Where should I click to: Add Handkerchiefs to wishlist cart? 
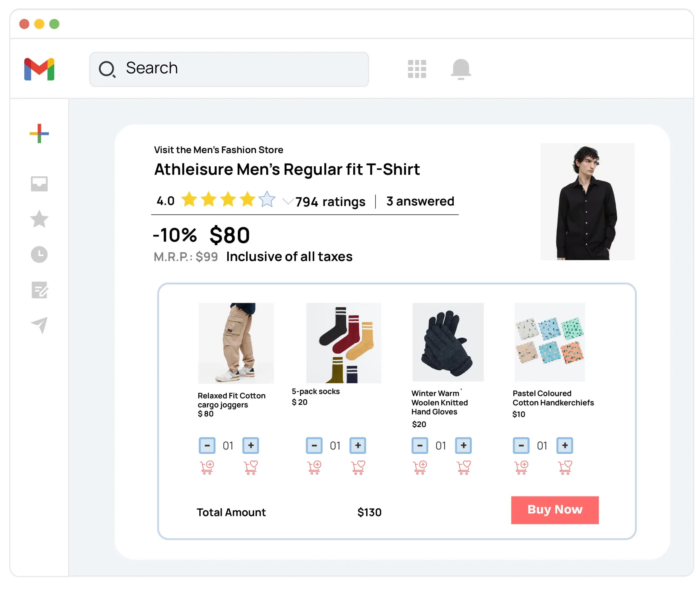click(565, 467)
